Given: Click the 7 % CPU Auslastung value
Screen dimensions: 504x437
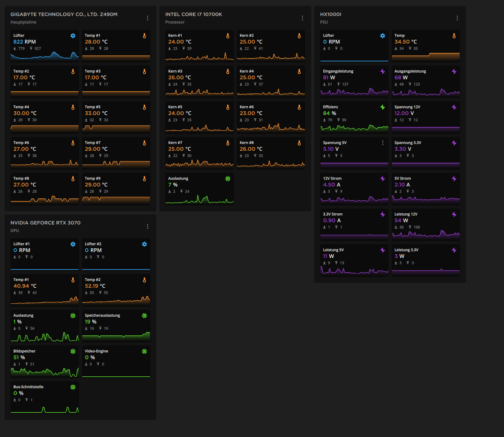Looking at the screenshot, I should pos(173,185).
